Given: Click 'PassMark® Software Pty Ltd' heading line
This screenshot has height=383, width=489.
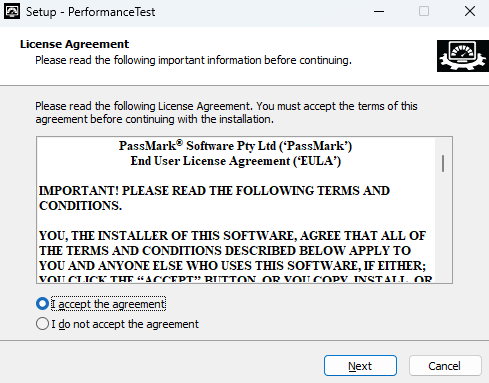Looking at the screenshot, I should 235,146.
